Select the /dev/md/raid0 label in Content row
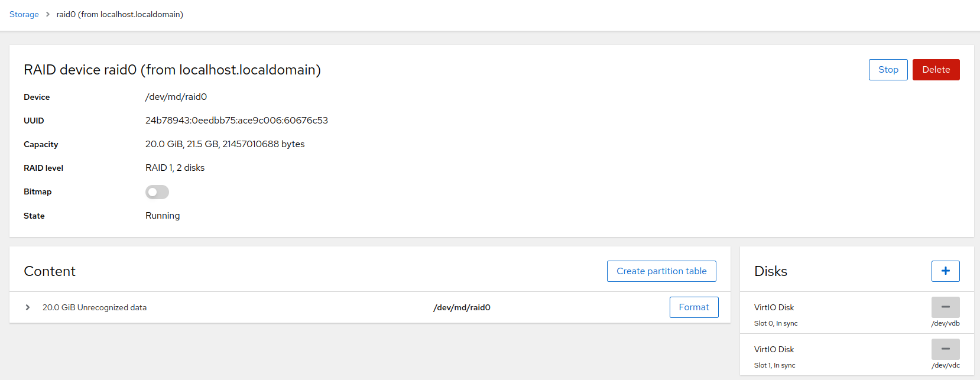Screen dimensions: 980x380 pos(462,307)
